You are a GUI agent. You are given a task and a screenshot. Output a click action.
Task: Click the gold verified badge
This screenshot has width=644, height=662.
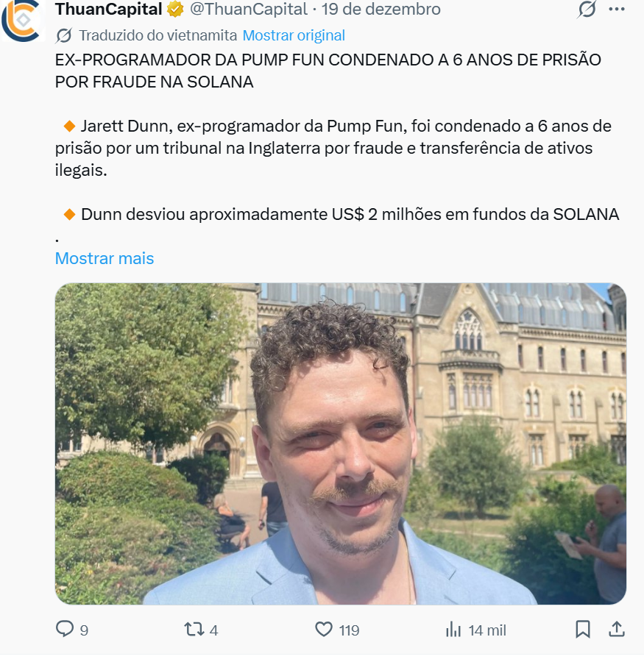[x=175, y=10]
